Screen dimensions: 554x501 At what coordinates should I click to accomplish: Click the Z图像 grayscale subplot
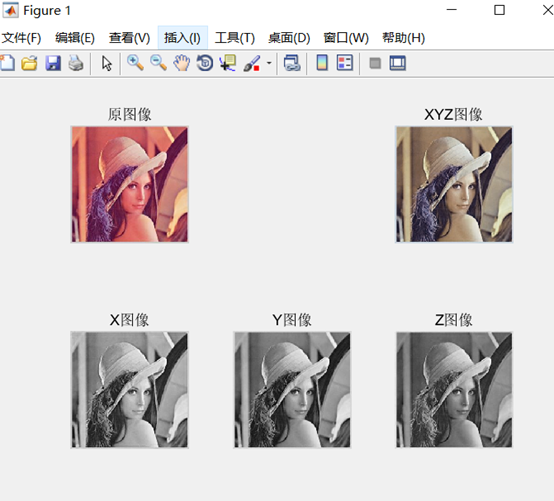pos(454,390)
